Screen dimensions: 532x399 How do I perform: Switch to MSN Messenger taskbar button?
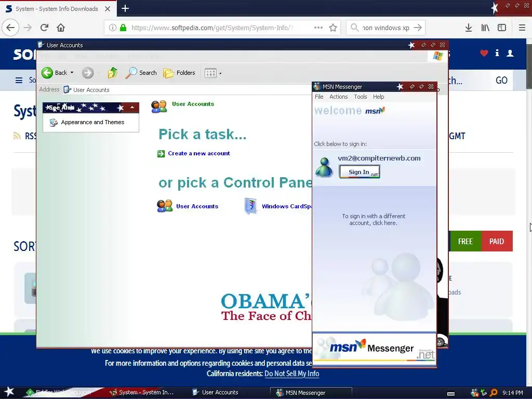pos(311,393)
